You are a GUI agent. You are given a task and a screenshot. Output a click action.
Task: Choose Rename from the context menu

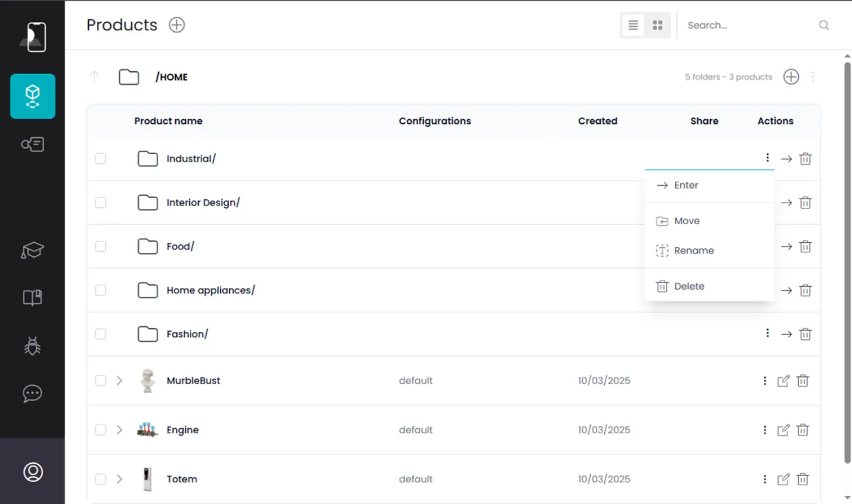click(694, 251)
